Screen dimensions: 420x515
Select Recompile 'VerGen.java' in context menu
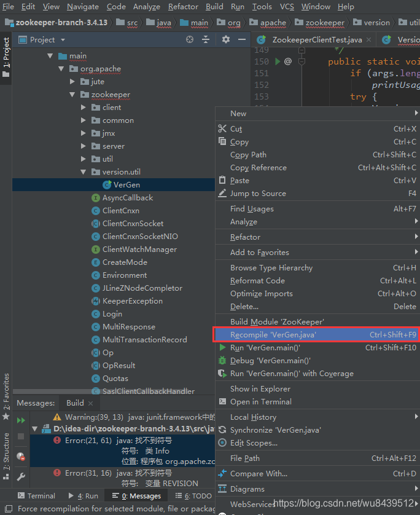(x=316, y=335)
